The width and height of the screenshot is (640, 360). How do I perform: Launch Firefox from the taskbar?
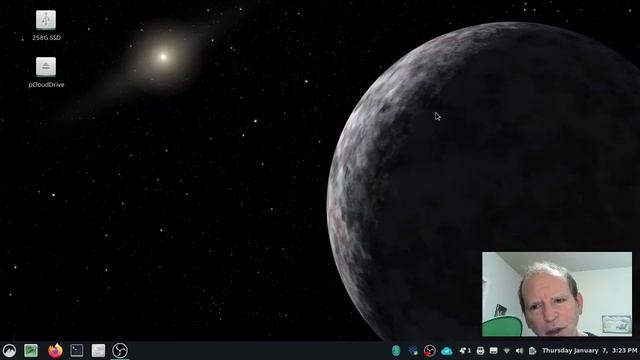pyautogui.click(x=55, y=351)
